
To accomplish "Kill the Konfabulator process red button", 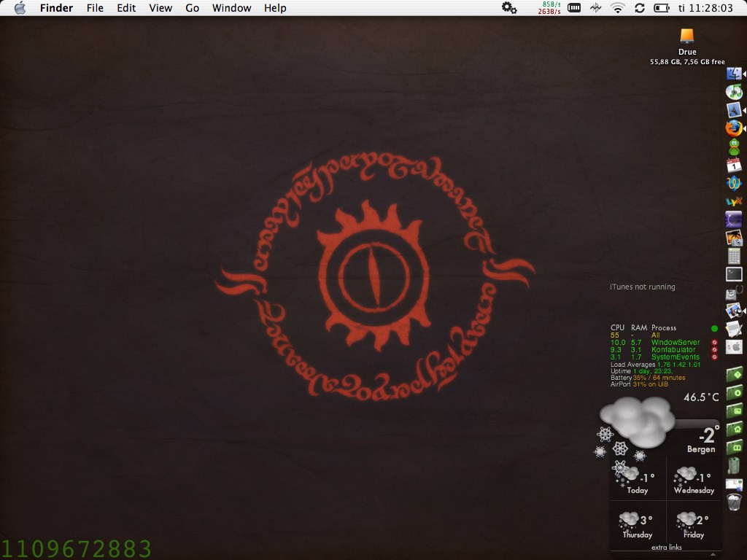I will pyautogui.click(x=714, y=349).
